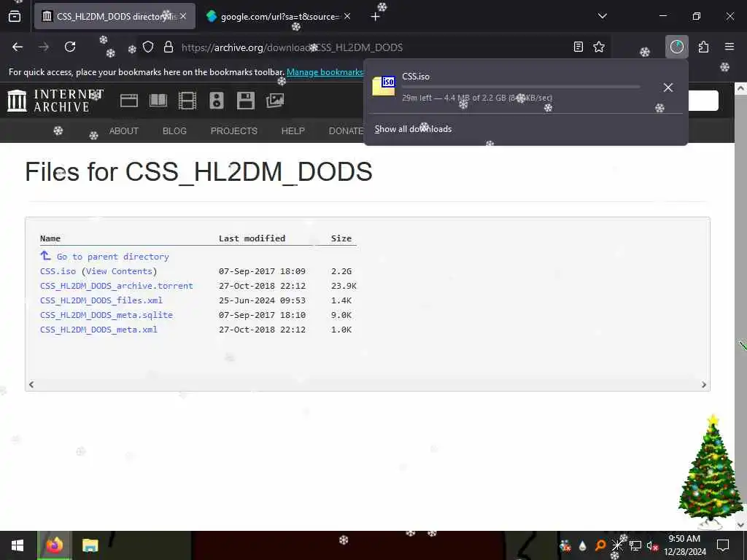Show all downloads
The image size is (747, 560).
tap(413, 129)
